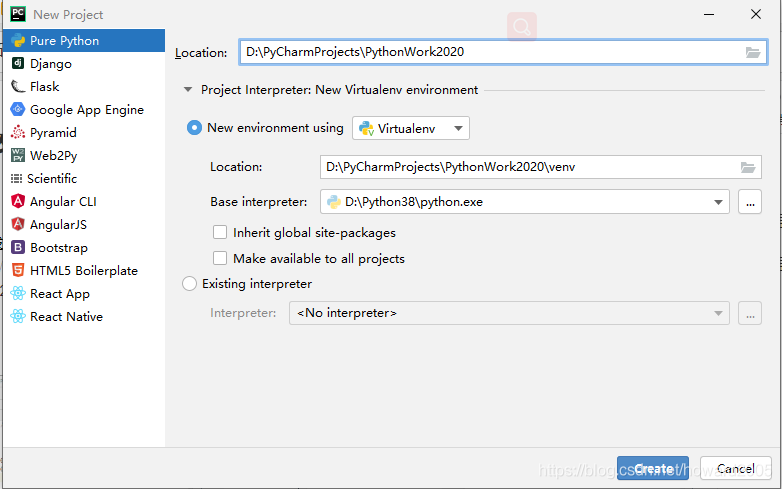
Task: Open the No interpreter dropdown
Action: [509, 313]
